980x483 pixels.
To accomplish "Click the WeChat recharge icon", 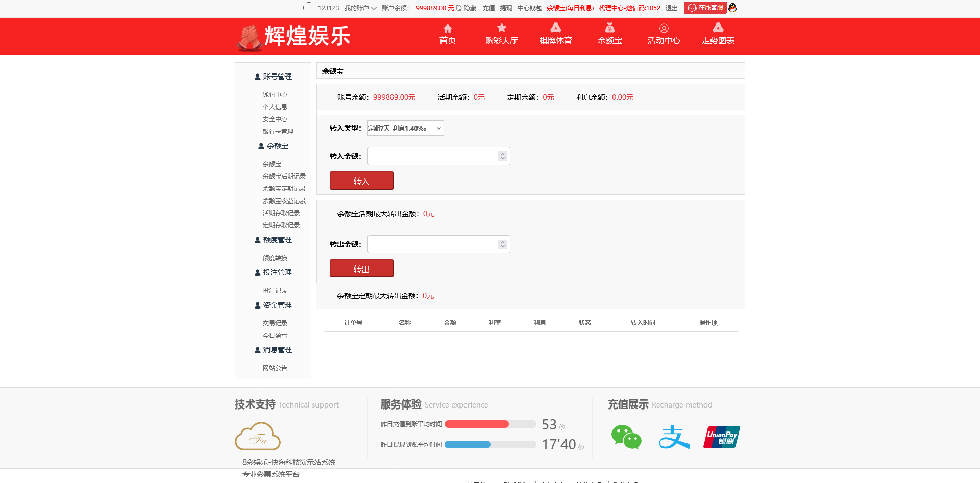I will pos(626,437).
